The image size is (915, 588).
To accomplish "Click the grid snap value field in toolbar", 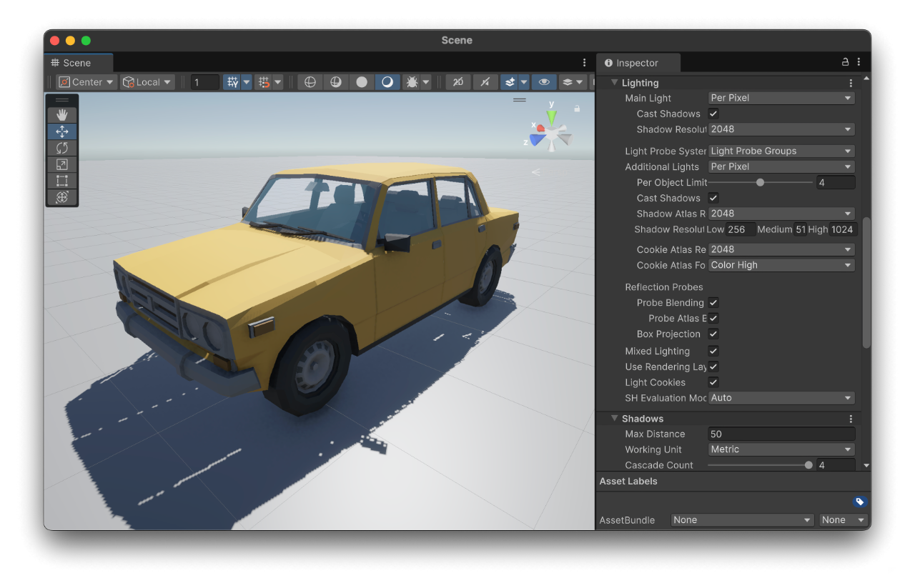I will click(x=205, y=82).
